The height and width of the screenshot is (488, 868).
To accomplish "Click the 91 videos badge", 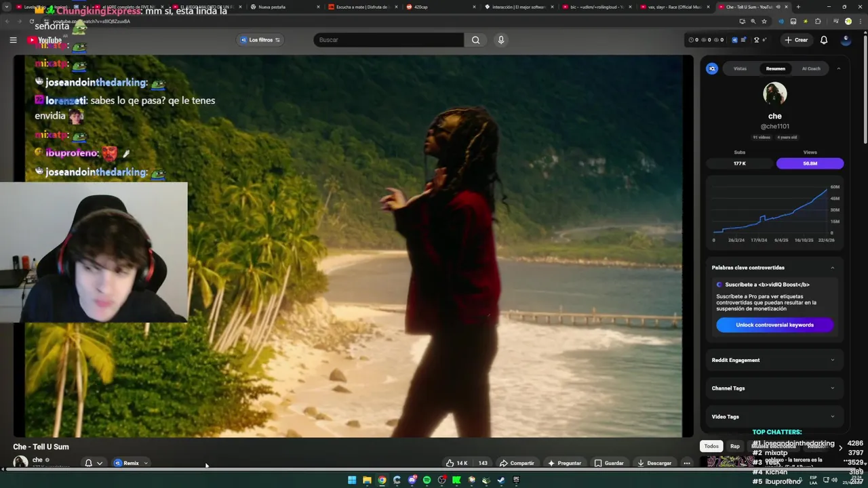I will click(763, 138).
